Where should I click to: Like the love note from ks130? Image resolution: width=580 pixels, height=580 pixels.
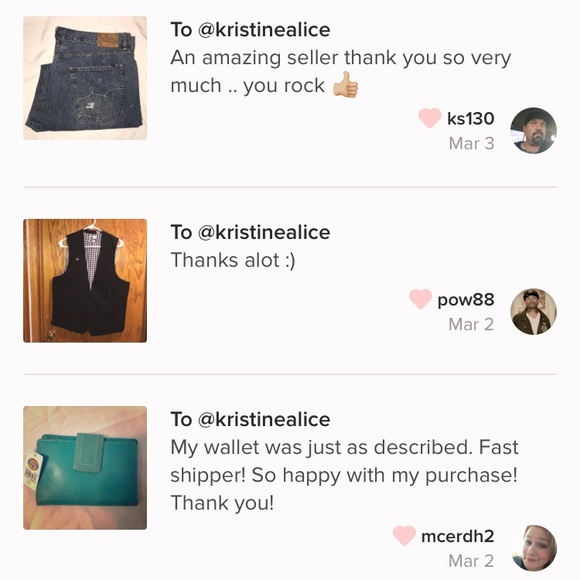[x=429, y=118]
